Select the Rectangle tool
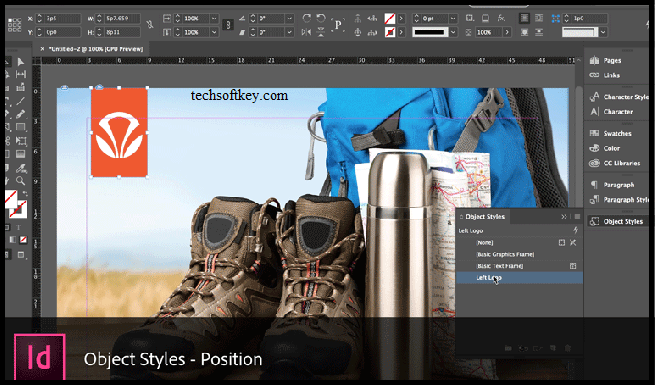Viewport: 655px width, 385px height. [20, 127]
